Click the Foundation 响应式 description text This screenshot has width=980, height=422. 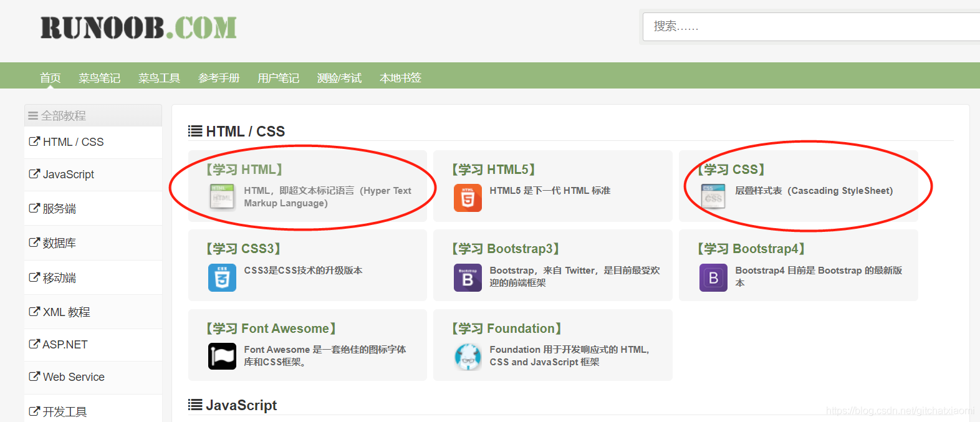click(570, 355)
